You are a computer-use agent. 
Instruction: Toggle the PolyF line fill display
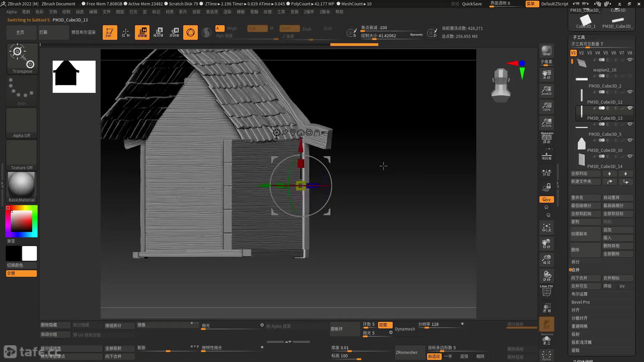click(546, 291)
